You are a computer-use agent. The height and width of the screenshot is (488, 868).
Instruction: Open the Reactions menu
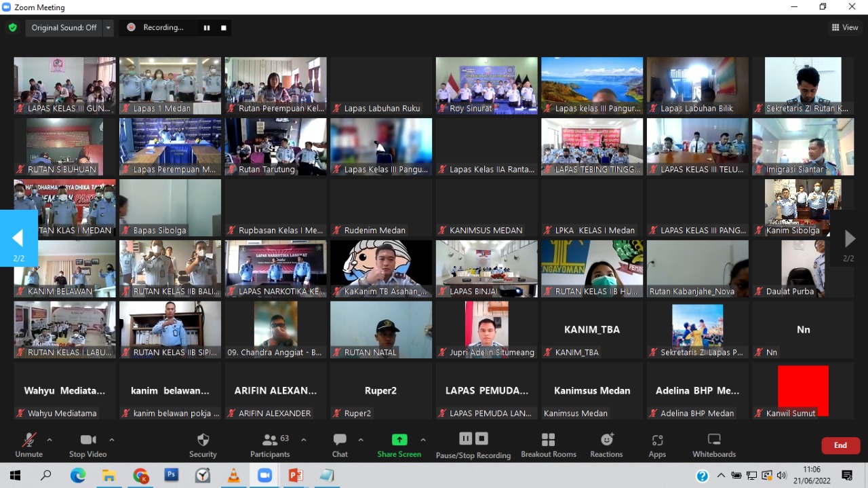[x=606, y=445]
